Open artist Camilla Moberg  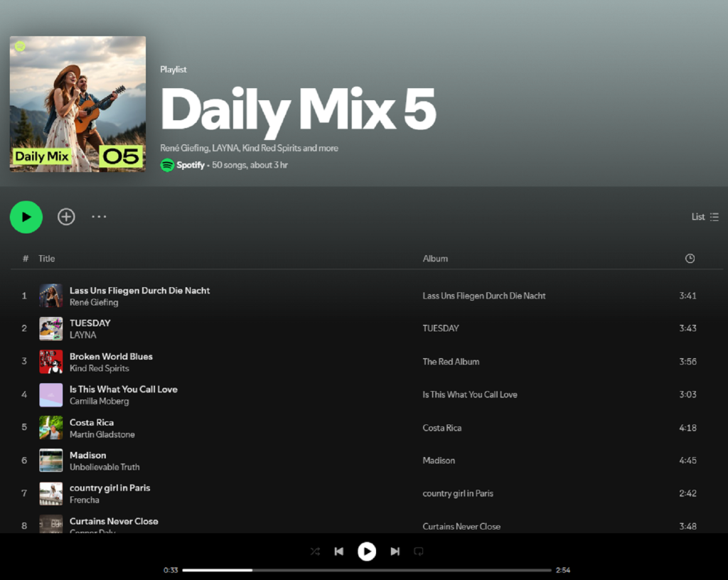pos(100,402)
